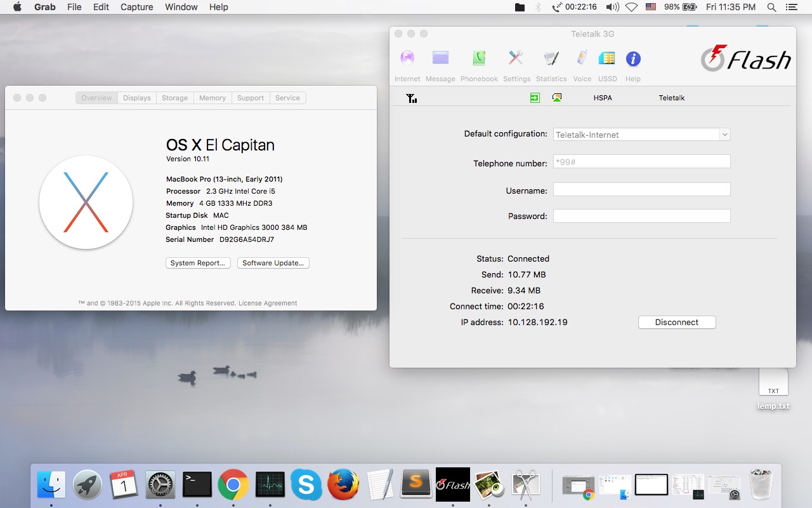Click the signal strength indicator icon
Viewport: 812px width, 508px height.
pyautogui.click(x=412, y=98)
